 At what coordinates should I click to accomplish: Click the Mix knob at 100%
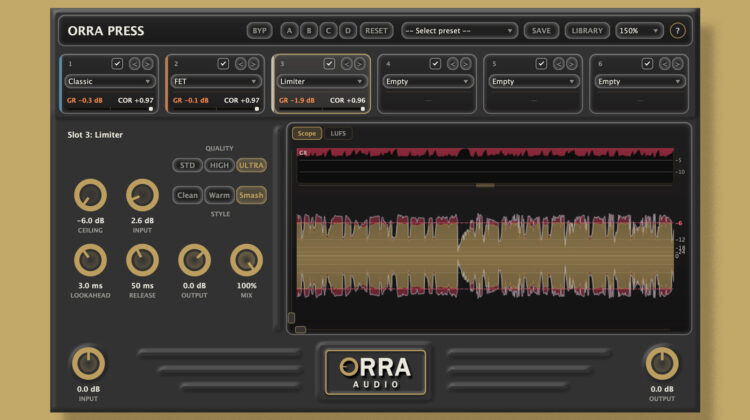click(246, 260)
